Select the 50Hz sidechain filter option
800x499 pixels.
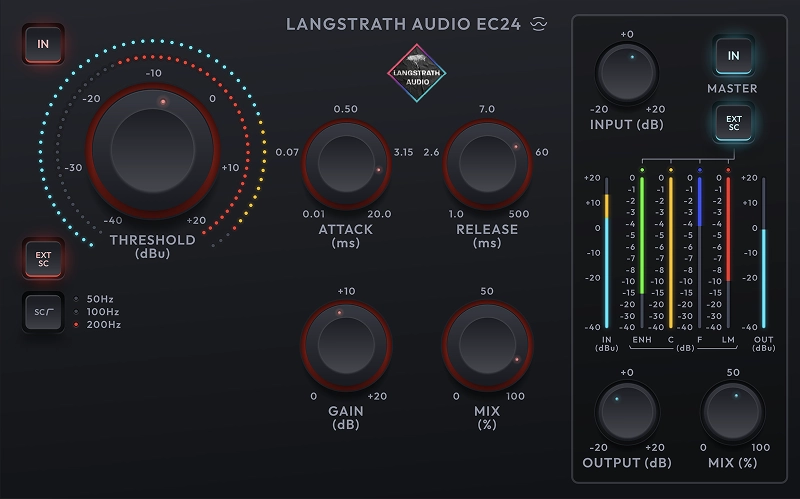[x=94, y=299]
